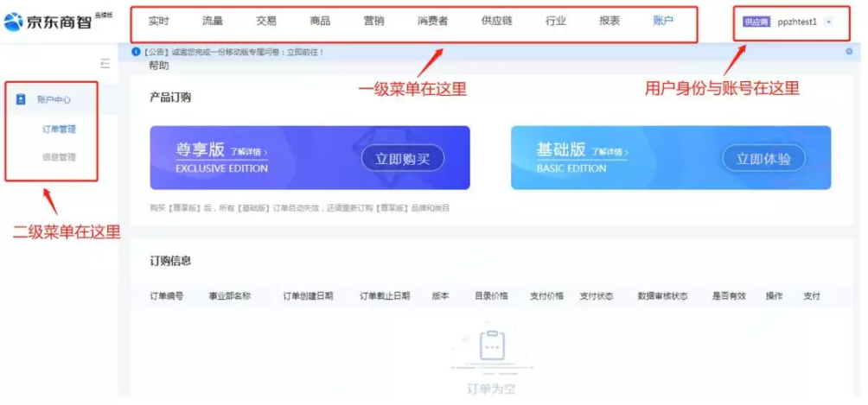Screen dimensions: 868x405
Task: Open the 交易 menu
Action: pyautogui.click(x=266, y=22)
